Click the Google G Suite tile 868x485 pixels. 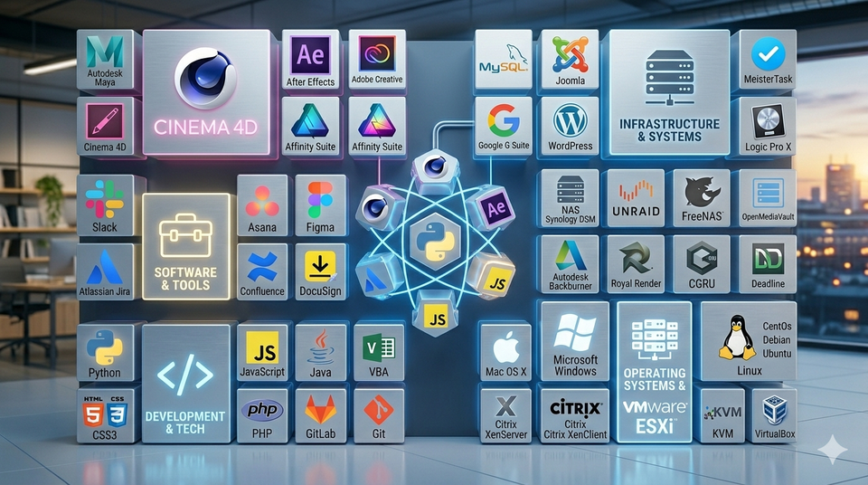[504, 127]
